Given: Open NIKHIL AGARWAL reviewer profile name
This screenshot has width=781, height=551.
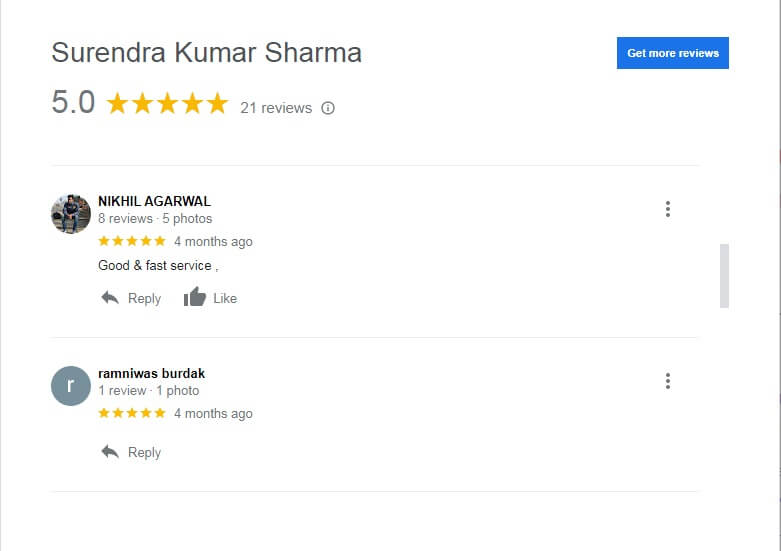Looking at the screenshot, I should (x=154, y=201).
